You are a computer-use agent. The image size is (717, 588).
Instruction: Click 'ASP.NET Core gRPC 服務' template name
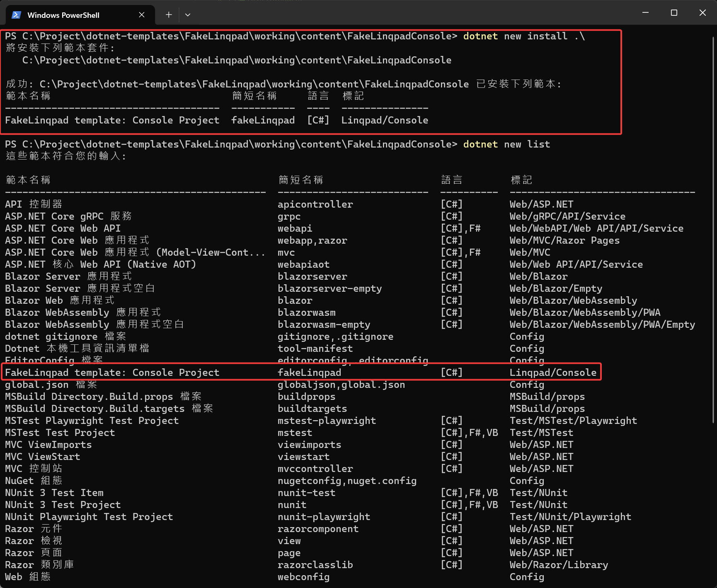(68, 216)
